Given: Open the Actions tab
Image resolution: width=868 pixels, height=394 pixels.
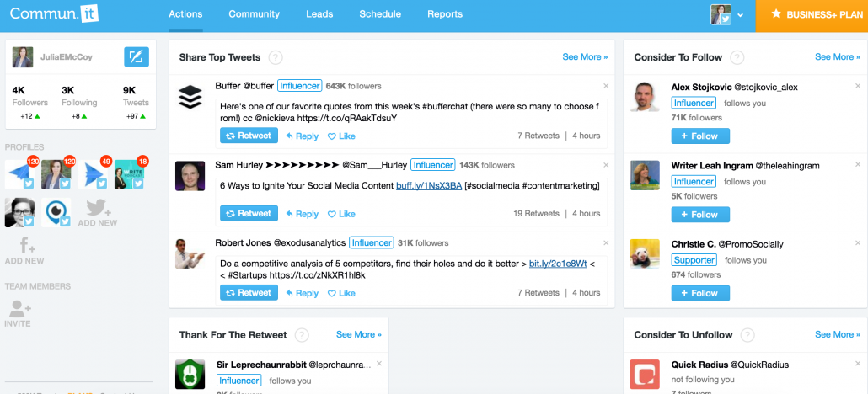Looking at the screenshot, I should pyautogui.click(x=185, y=14).
